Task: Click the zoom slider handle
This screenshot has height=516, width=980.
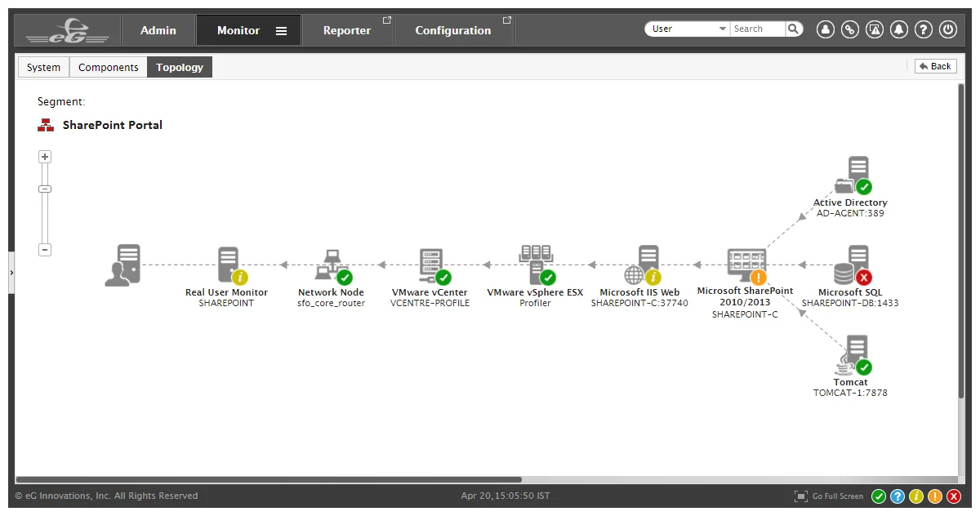Action: [45, 189]
